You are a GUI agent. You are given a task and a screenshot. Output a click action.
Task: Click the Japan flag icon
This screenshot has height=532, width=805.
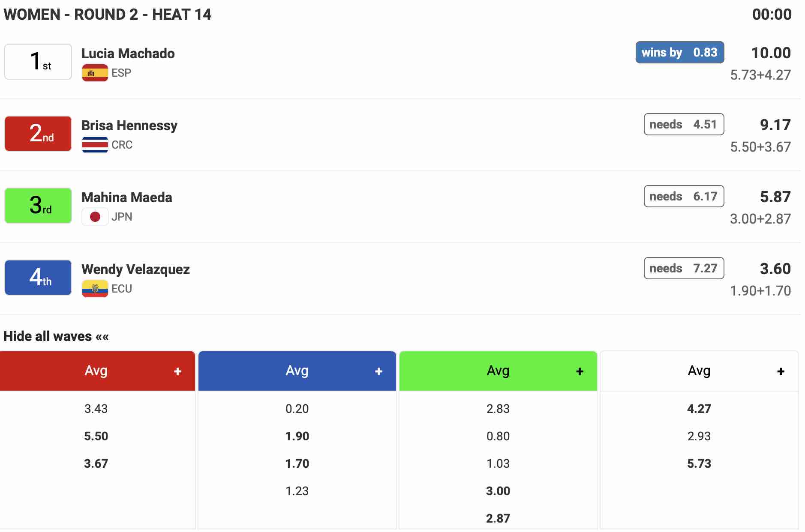tap(95, 217)
